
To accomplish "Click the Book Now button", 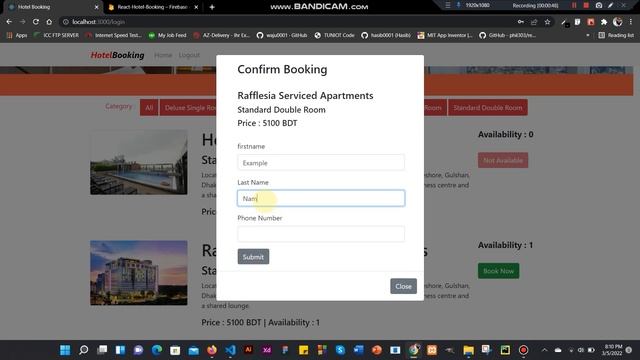I will [x=498, y=271].
